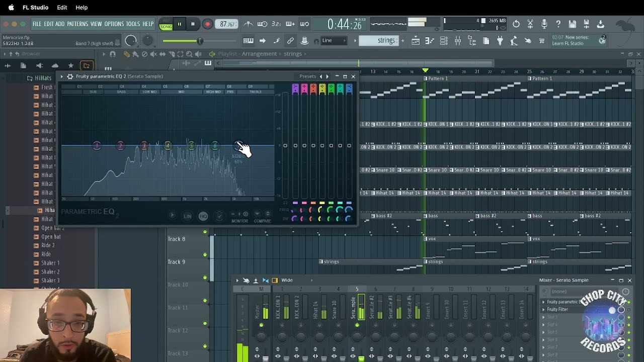
Task: Select the Open hat item in browser
Action: 51,237
